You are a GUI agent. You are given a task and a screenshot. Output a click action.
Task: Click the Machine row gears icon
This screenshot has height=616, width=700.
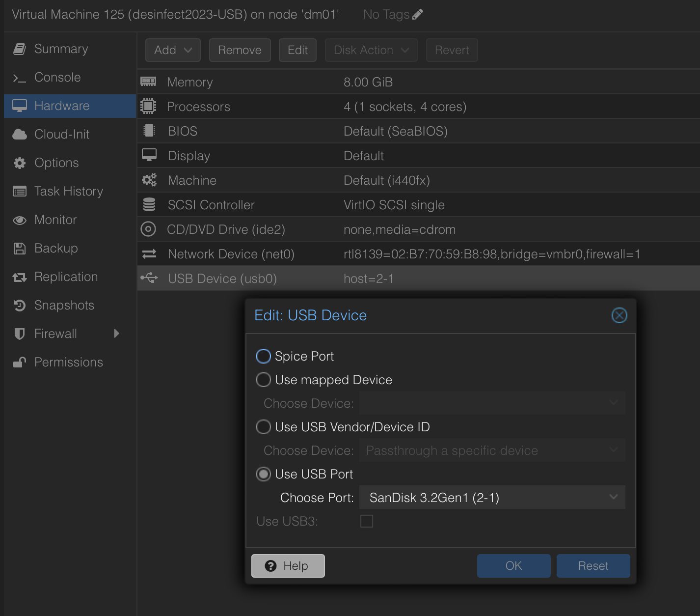tap(149, 180)
